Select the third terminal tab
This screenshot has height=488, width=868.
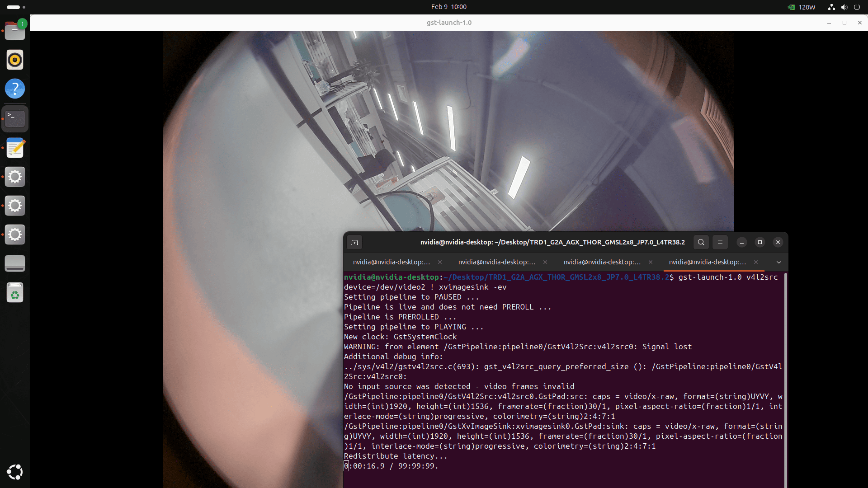pyautogui.click(x=602, y=262)
